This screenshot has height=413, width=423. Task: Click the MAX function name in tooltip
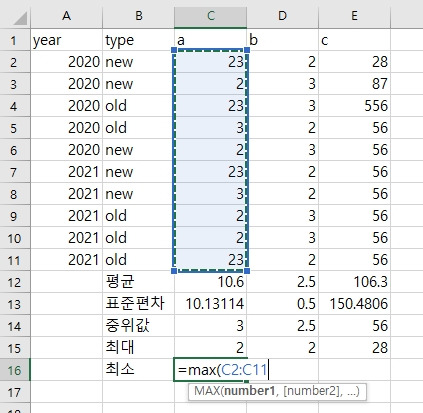[207, 391]
